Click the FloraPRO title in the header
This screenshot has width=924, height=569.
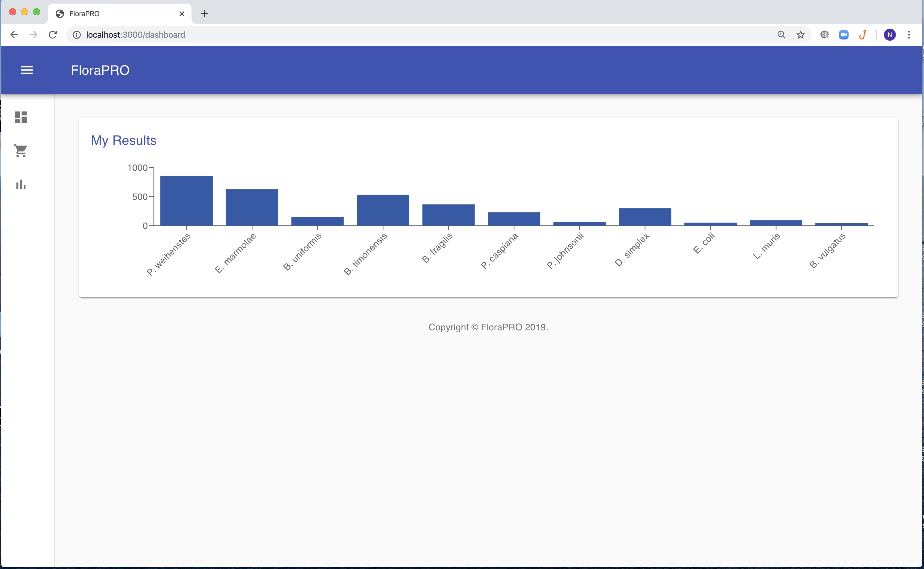click(x=100, y=70)
